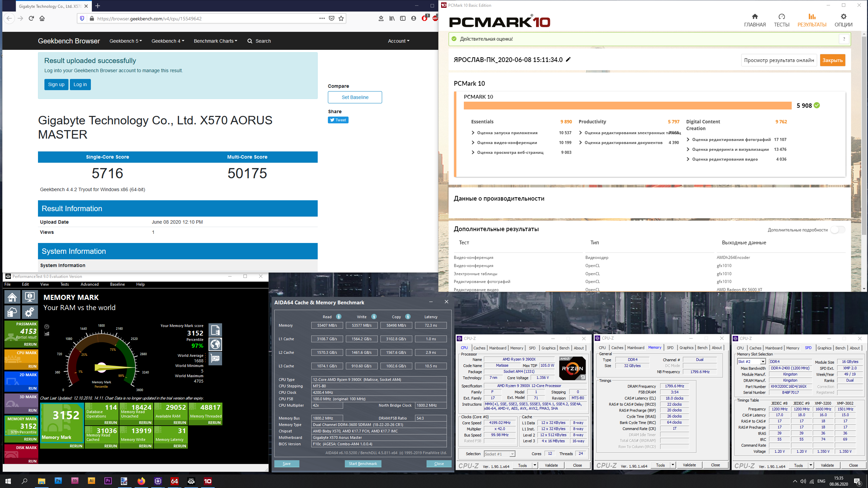This screenshot has height=488, width=868.
Task: Open the Firefox Library icon
Action: [x=392, y=18]
